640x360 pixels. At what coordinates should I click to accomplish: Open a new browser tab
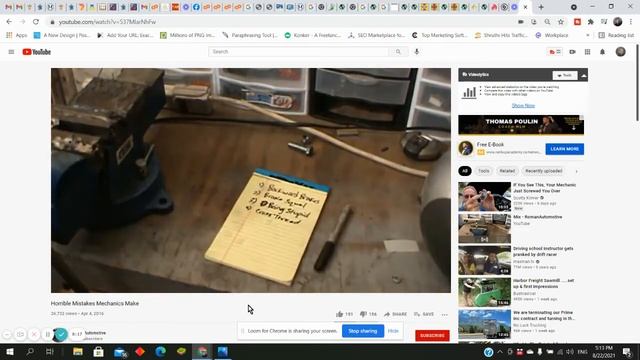[x=541, y=7]
